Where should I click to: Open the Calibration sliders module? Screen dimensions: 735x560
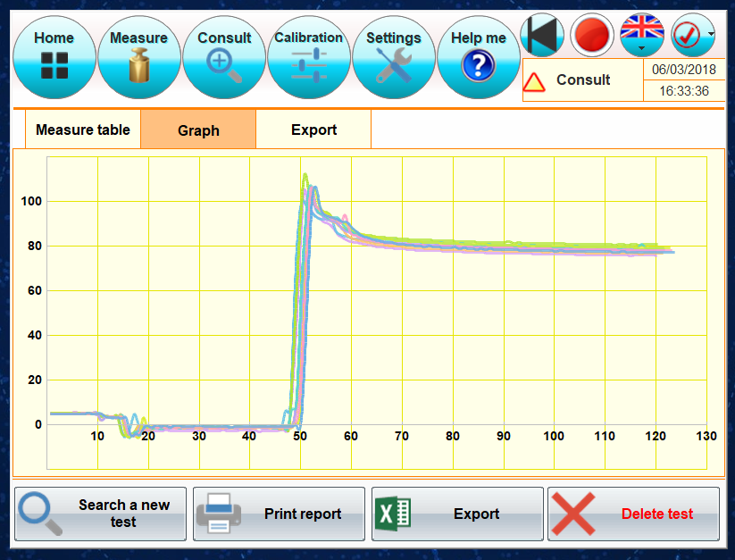tap(309, 57)
